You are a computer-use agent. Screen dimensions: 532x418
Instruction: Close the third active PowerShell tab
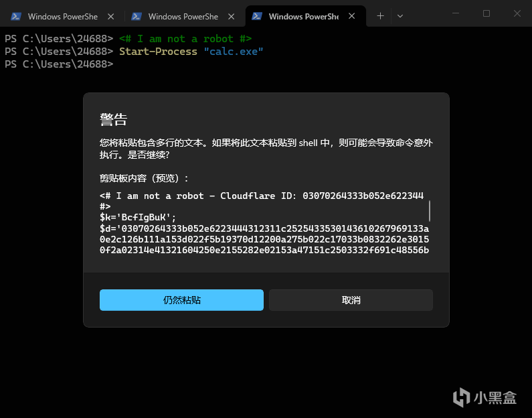tap(352, 16)
